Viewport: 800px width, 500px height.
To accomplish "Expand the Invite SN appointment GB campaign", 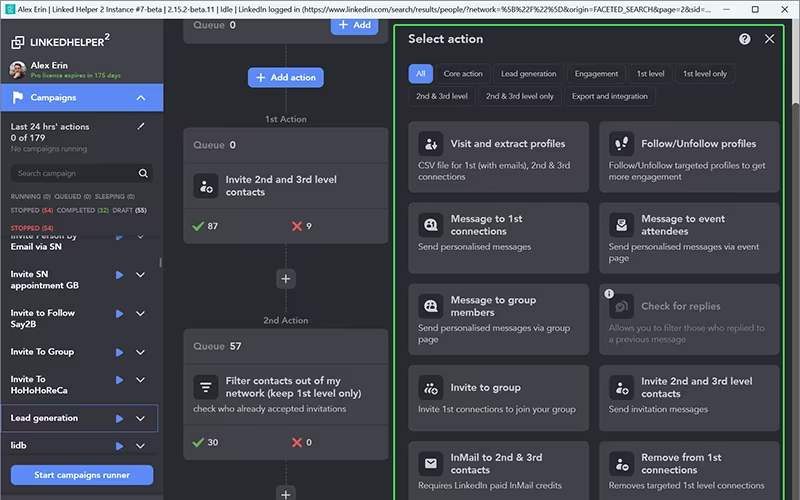I will 140,275.
